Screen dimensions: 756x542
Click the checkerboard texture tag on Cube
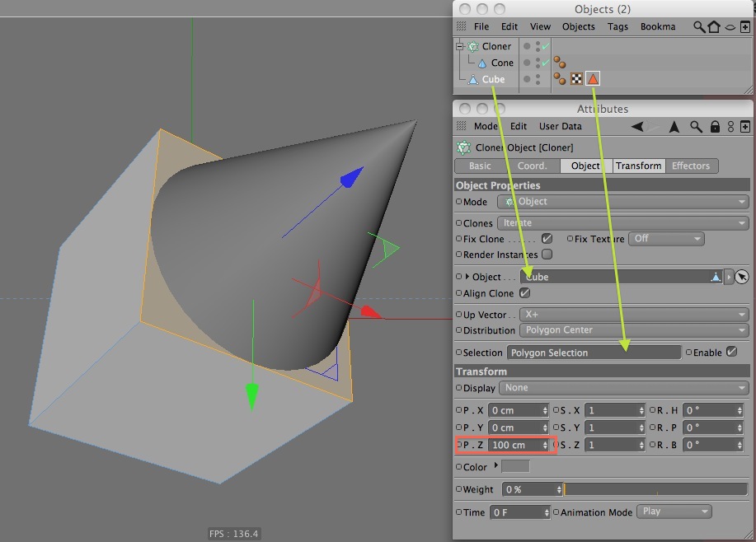pyautogui.click(x=576, y=78)
